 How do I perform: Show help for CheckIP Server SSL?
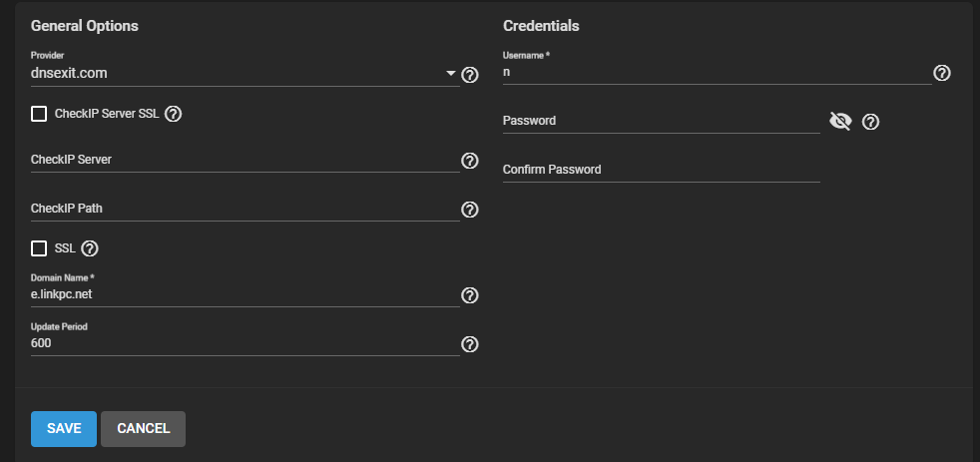pos(173,114)
